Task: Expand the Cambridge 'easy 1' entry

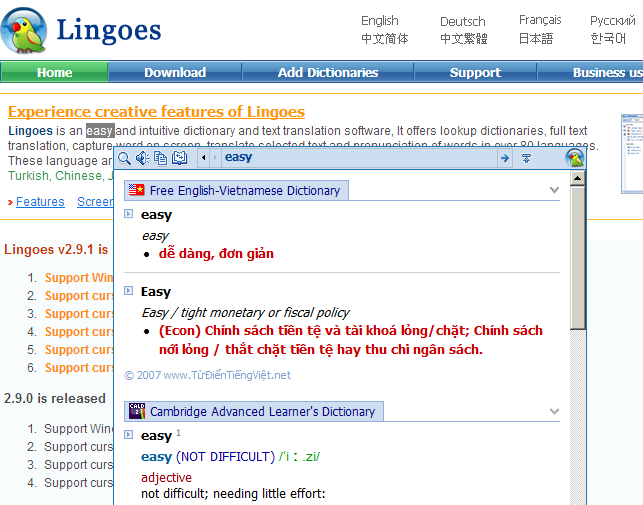Action: tap(129, 434)
